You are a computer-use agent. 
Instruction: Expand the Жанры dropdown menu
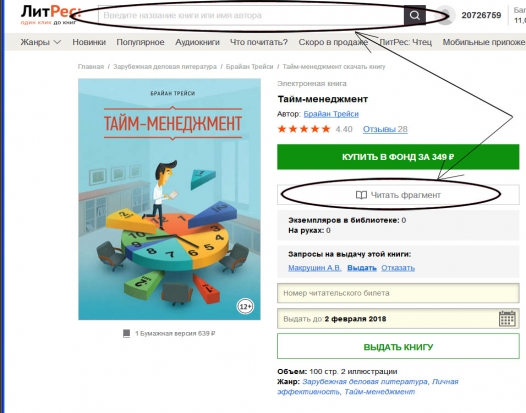pyautogui.click(x=41, y=42)
